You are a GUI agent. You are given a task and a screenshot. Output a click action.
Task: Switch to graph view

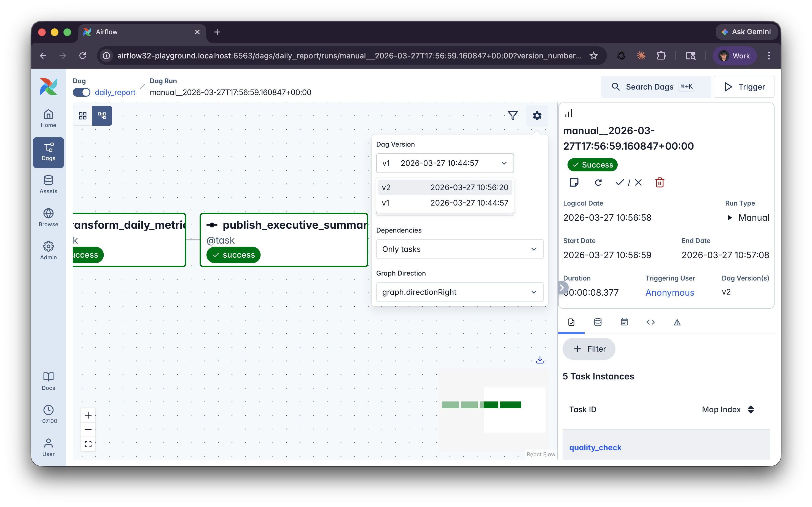tap(102, 116)
